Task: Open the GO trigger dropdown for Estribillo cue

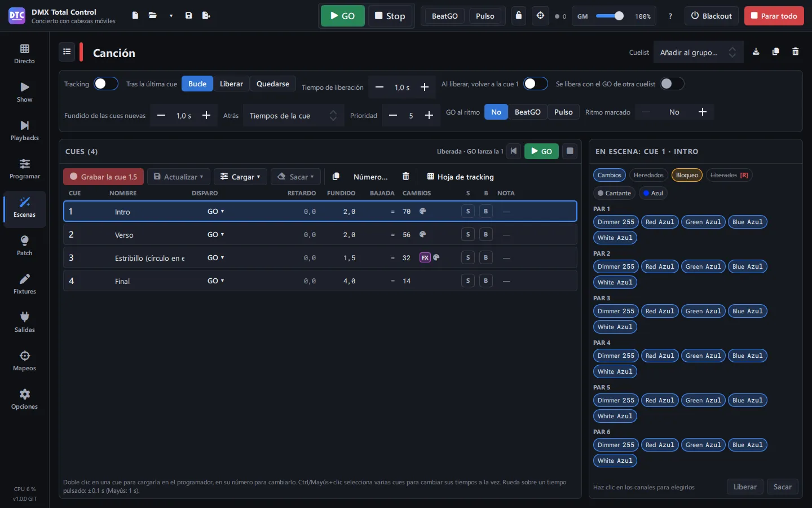Action: 216,258
